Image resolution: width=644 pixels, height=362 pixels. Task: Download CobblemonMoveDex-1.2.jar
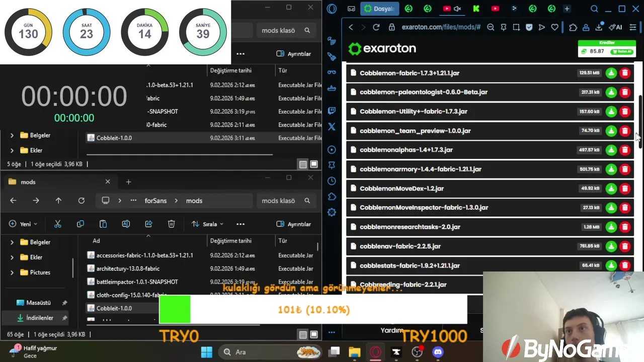(x=611, y=189)
